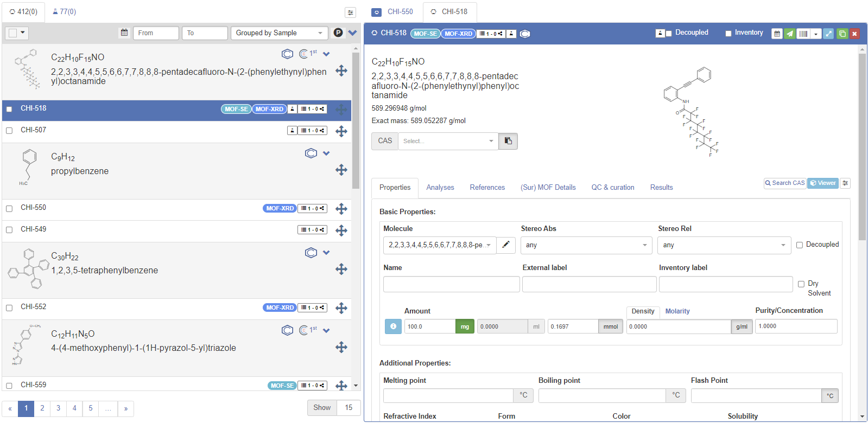Click the calendar icon in CHI-518 header
Viewport: 868px width, 423px height.
coord(777,34)
